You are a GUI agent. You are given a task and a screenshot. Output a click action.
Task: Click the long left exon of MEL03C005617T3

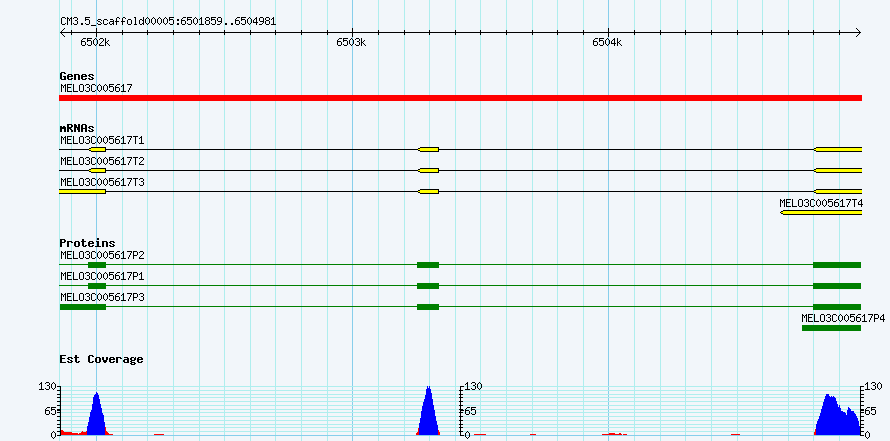[82, 191]
